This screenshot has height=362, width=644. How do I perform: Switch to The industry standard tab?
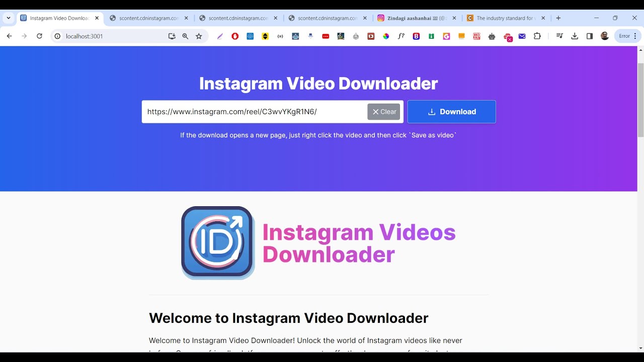click(504, 18)
